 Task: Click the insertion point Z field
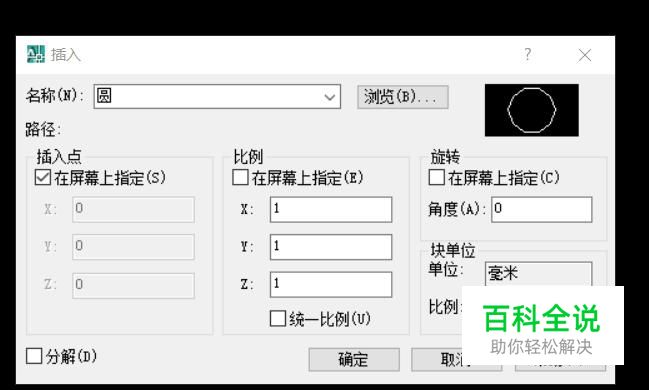[133, 285]
